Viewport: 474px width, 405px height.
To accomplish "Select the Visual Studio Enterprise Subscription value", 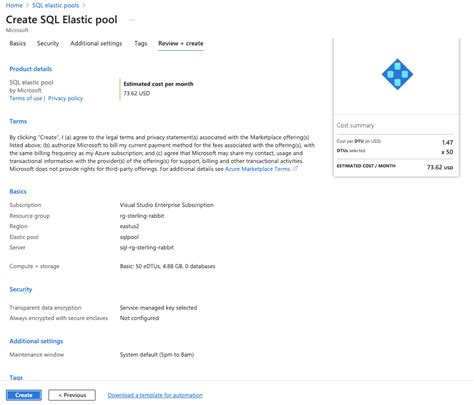I will click(x=167, y=205).
